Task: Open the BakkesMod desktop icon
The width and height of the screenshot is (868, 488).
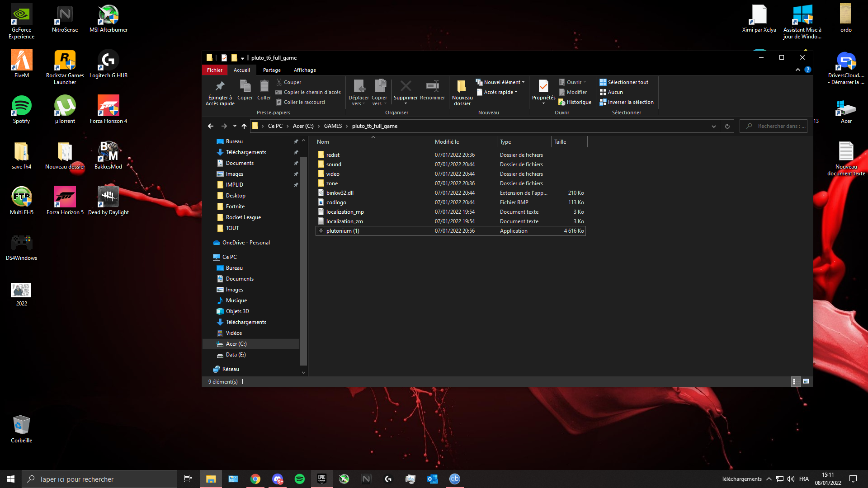Action: click(108, 155)
